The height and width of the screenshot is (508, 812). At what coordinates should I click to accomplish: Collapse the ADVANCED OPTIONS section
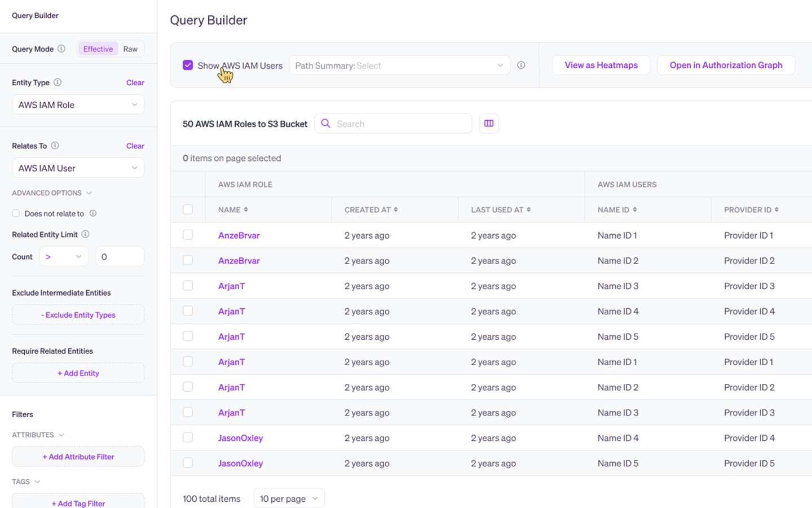[x=52, y=193]
